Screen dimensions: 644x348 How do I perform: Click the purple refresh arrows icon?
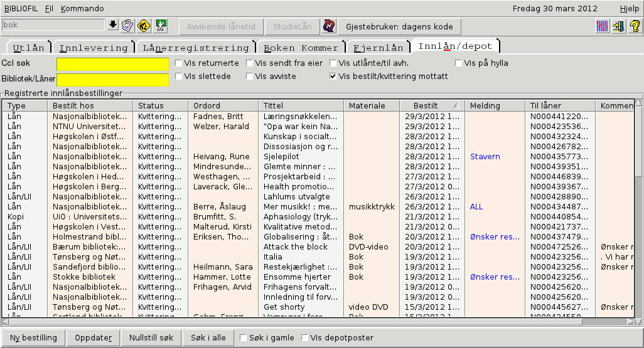329,26
